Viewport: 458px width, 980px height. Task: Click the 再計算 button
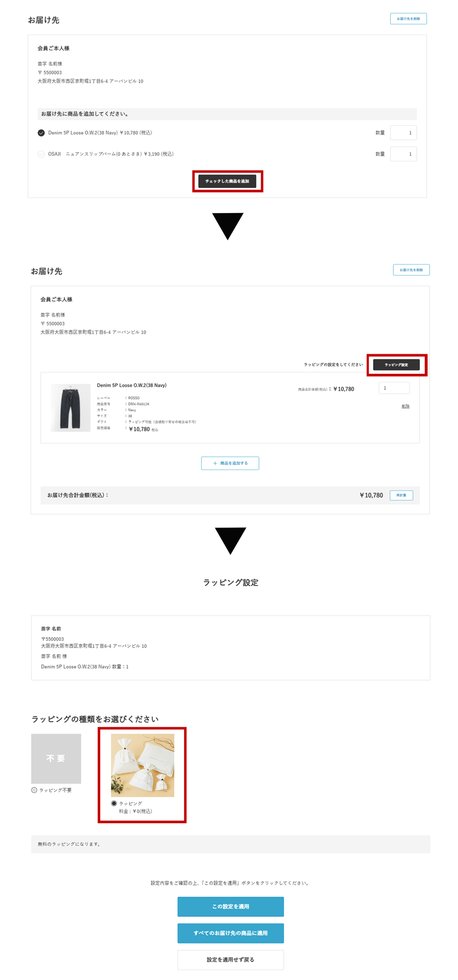401,495
